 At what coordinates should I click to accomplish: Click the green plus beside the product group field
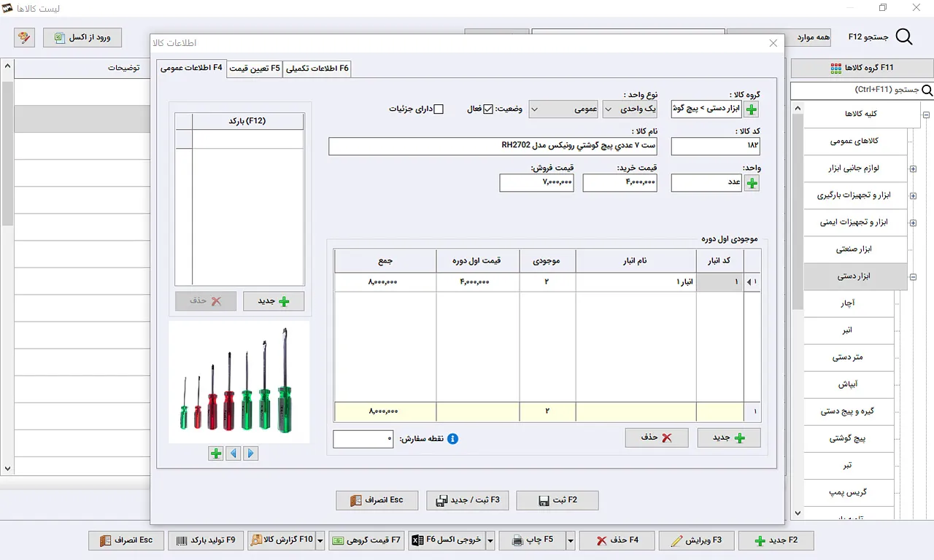coord(752,109)
